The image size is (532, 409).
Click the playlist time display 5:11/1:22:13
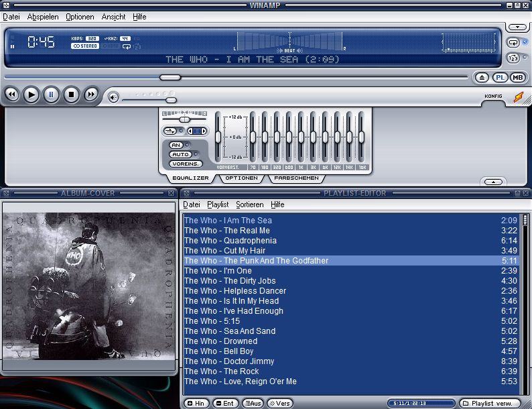[x=421, y=403]
